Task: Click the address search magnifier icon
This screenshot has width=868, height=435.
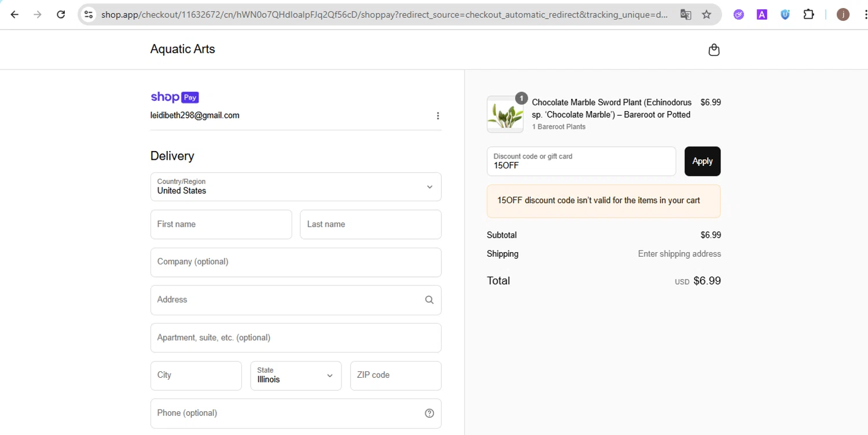Action: [x=429, y=300]
